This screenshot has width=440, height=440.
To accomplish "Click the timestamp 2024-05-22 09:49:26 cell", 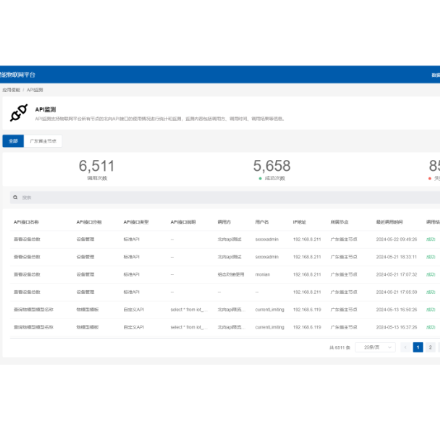I will tap(397, 239).
